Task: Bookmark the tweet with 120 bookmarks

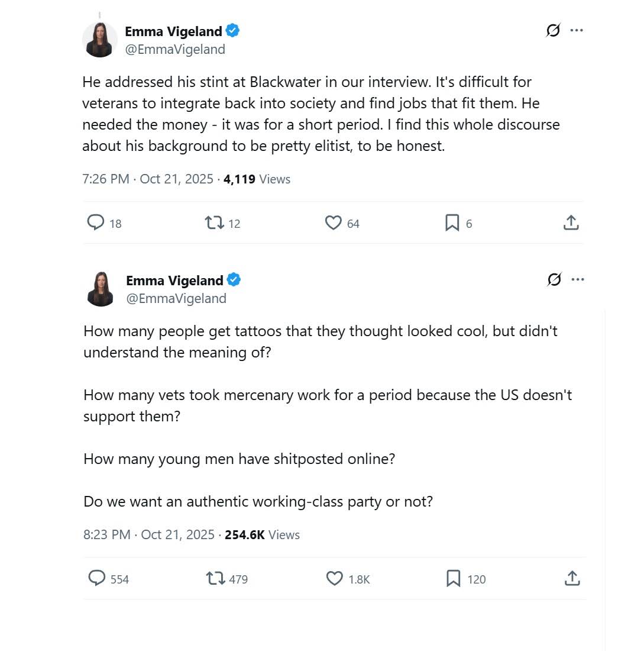Action: 453,578
